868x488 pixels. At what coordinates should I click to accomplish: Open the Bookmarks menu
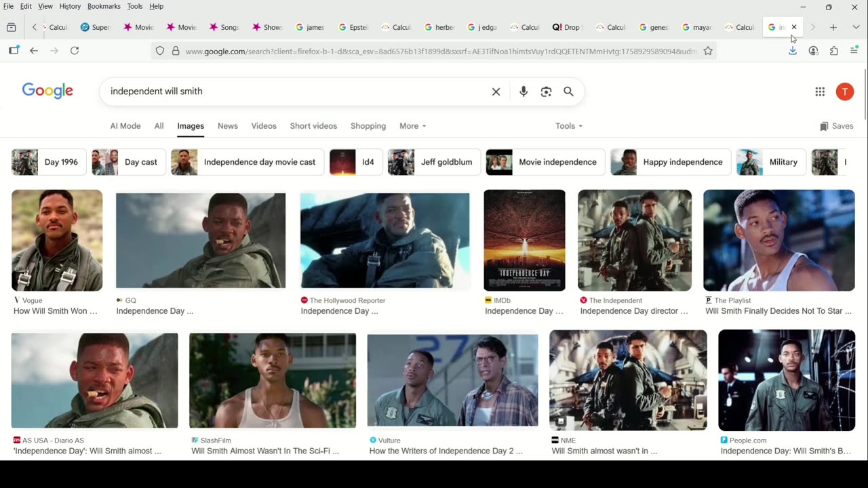[x=104, y=6]
